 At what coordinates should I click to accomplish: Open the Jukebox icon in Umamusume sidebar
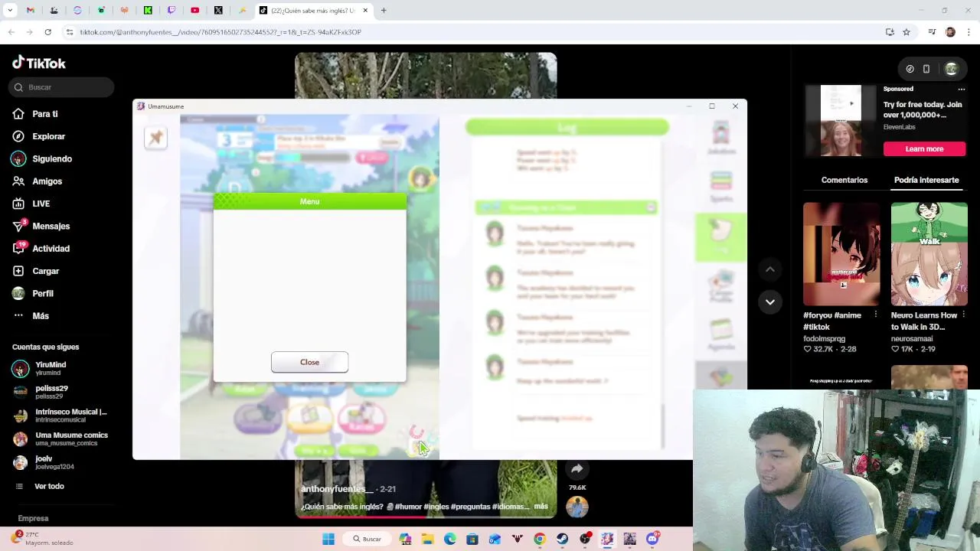(720, 138)
